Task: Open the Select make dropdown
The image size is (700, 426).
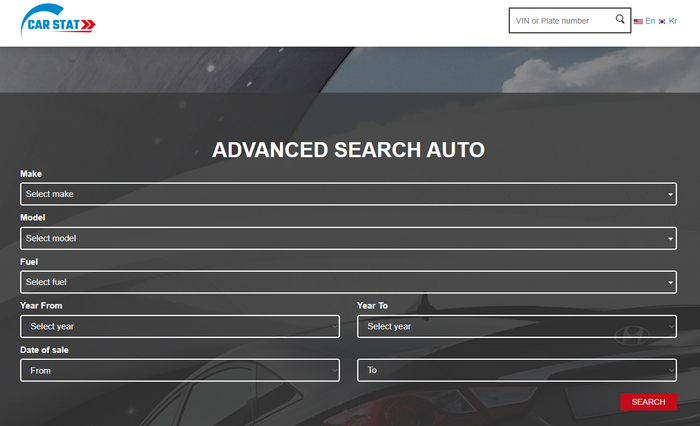Action: click(348, 194)
